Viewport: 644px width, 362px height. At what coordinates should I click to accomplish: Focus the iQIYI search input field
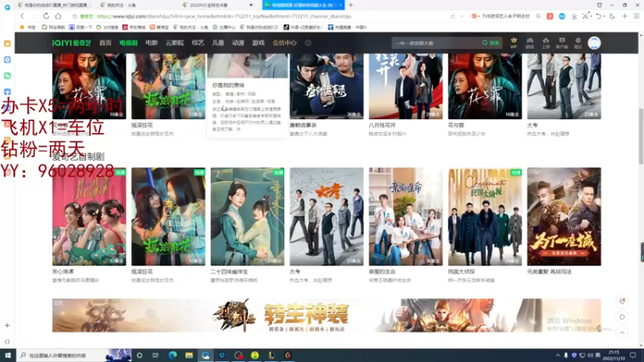tap(436, 43)
